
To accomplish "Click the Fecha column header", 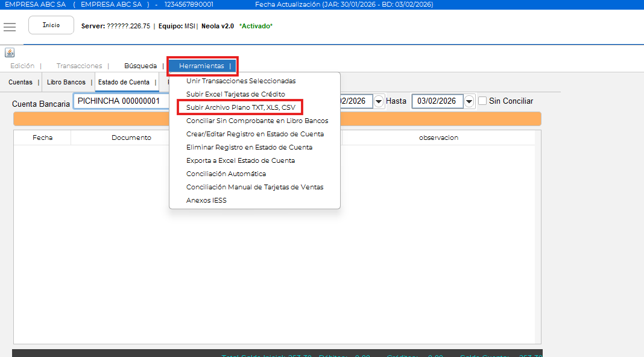I will click(x=42, y=137).
